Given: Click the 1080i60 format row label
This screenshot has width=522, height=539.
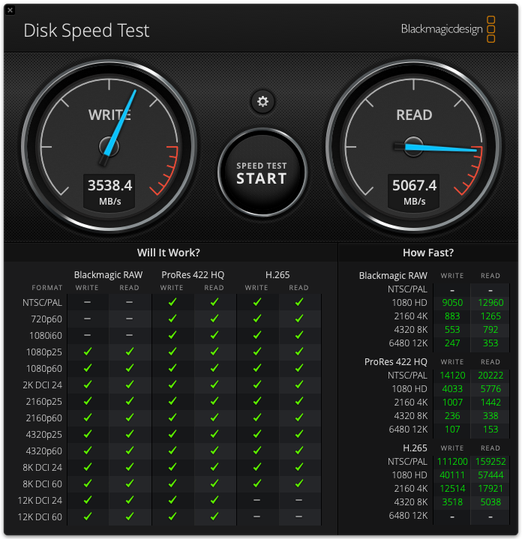Looking at the screenshot, I should point(46,336).
